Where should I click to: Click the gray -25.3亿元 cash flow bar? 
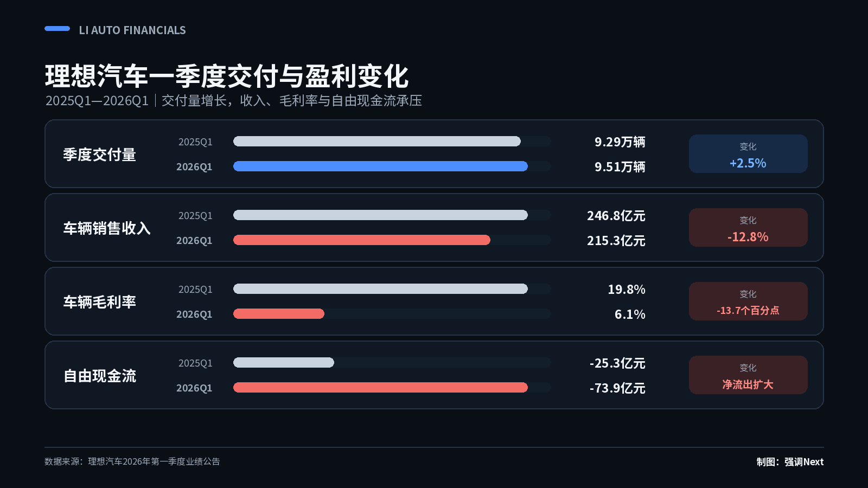[284, 363]
